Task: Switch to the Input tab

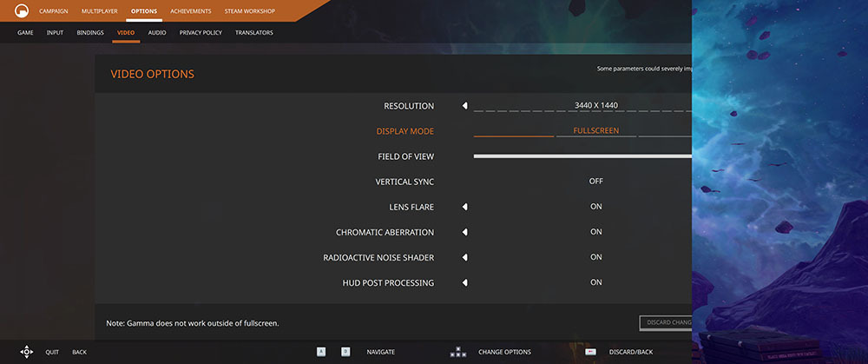Action: 55,33
